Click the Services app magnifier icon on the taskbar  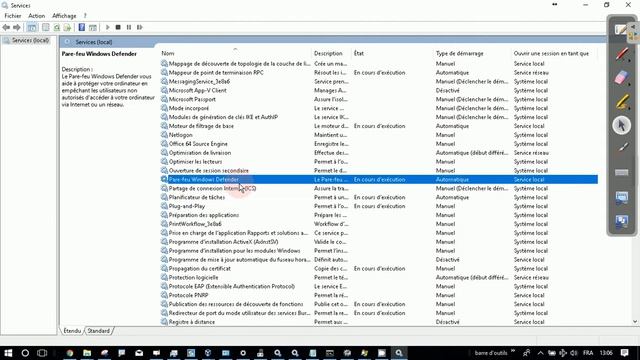point(399,353)
